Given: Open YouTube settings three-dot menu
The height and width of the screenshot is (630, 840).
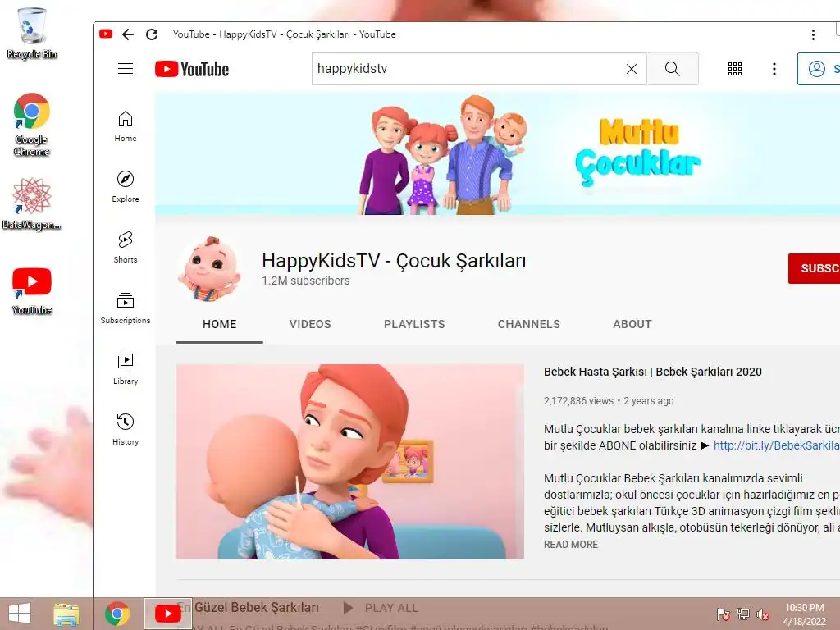Looking at the screenshot, I should click(x=774, y=69).
